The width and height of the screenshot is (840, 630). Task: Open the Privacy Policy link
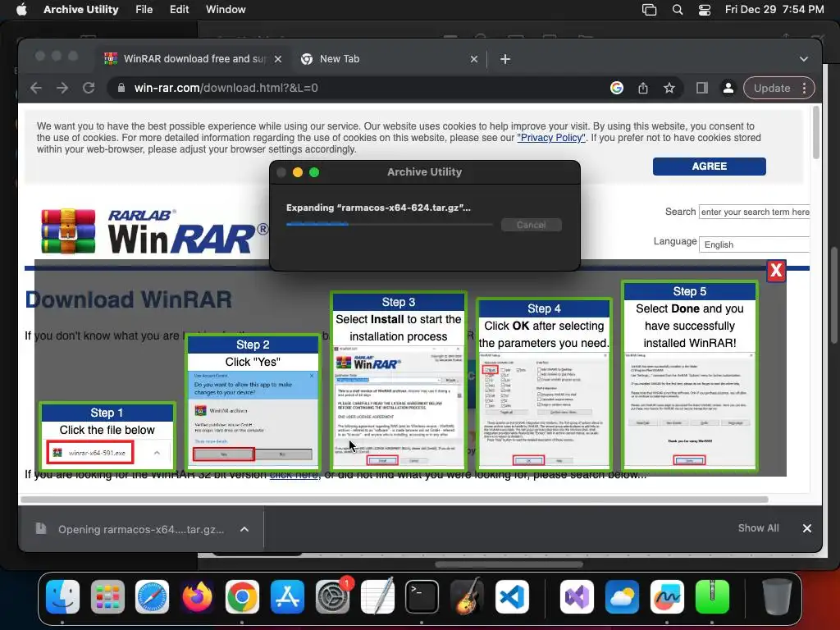tap(550, 138)
